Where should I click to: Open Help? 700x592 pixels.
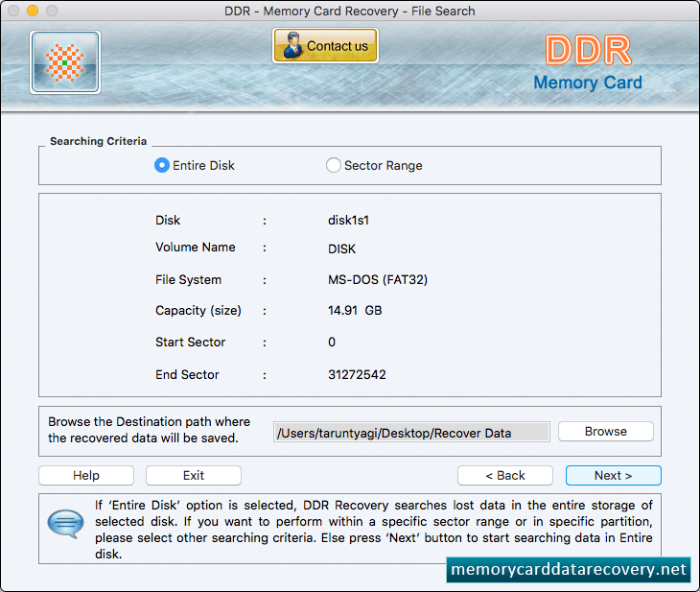(x=86, y=475)
